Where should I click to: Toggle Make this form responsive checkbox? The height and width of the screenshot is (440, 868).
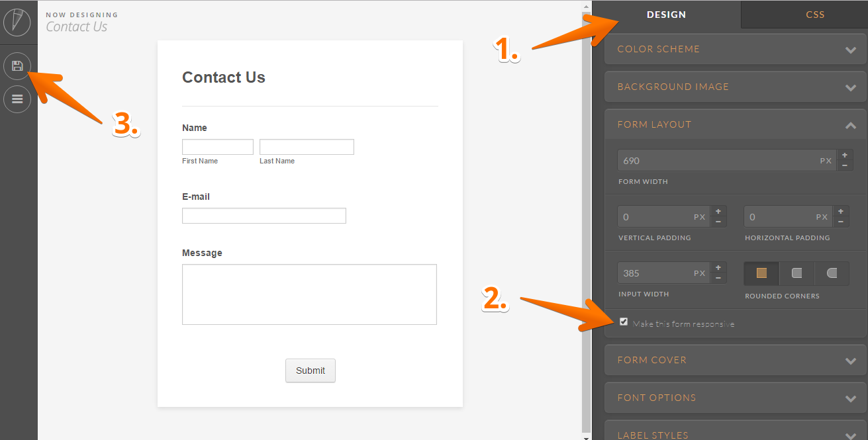point(623,322)
